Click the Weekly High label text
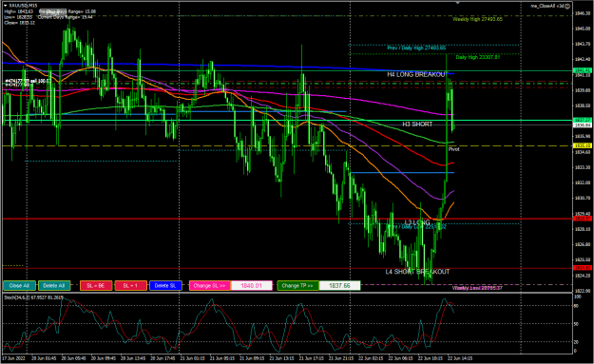 (478, 19)
